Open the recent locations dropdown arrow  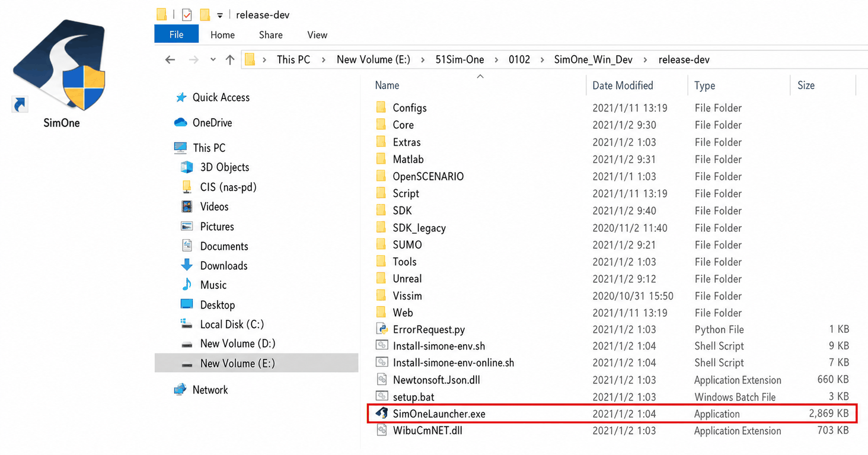(213, 59)
